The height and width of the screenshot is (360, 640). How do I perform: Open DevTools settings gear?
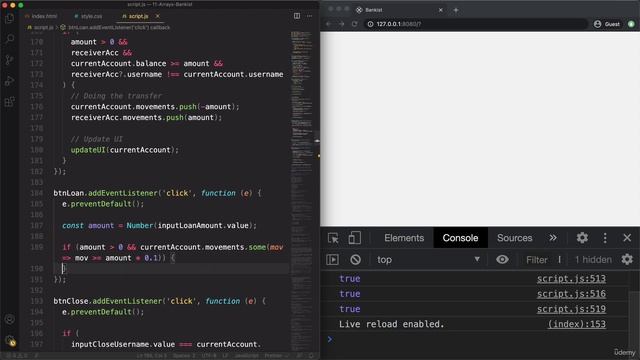click(x=582, y=238)
